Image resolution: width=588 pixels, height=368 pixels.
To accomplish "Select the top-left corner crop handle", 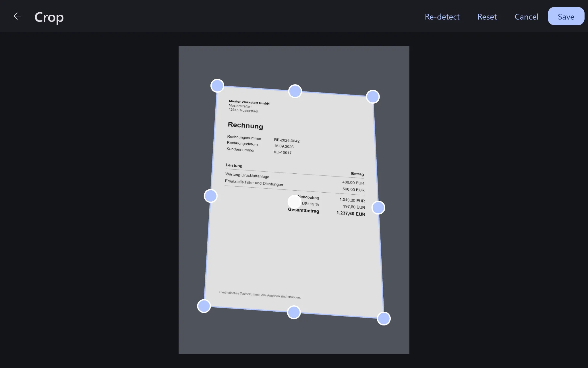I will [x=217, y=86].
